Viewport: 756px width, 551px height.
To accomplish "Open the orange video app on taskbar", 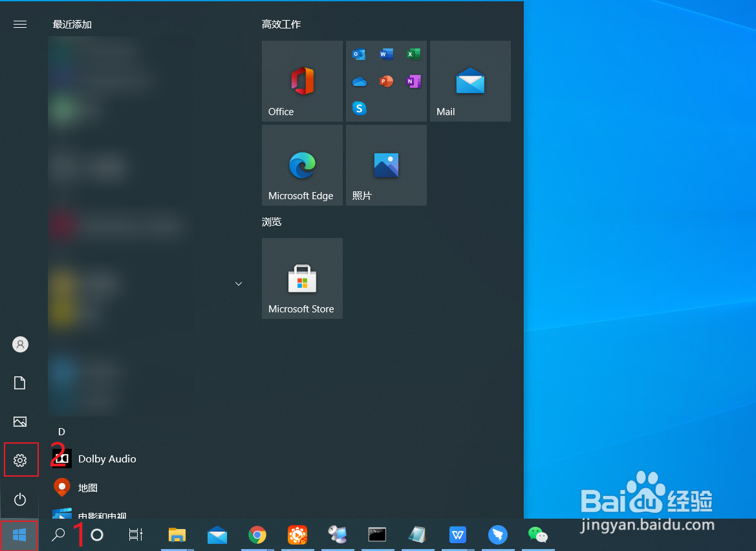I will (297, 535).
